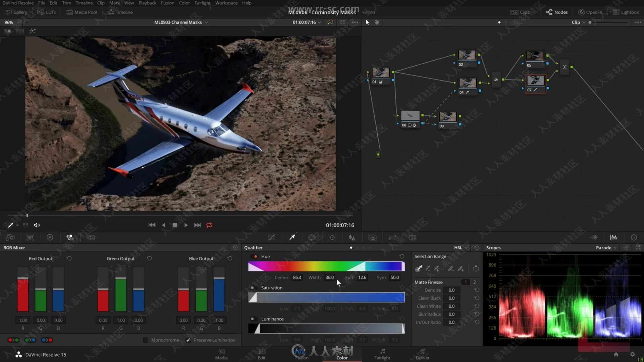Switch to the Media page tab

click(221, 354)
